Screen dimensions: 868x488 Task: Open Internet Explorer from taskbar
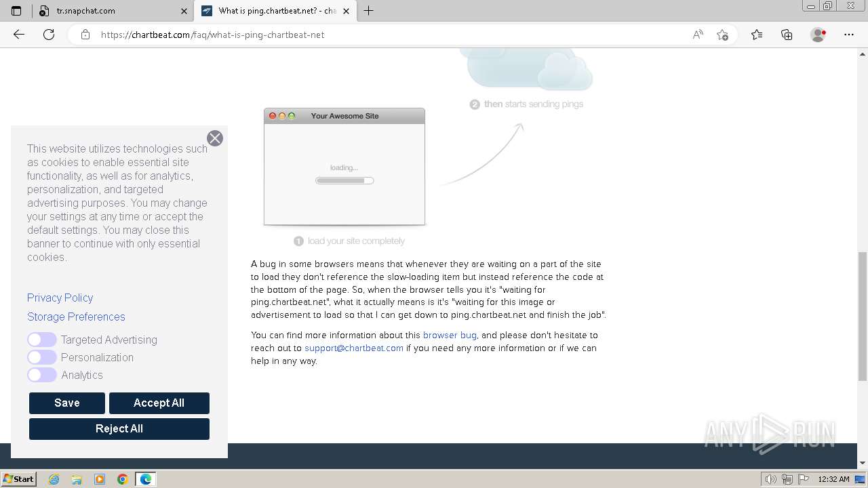[54, 479]
